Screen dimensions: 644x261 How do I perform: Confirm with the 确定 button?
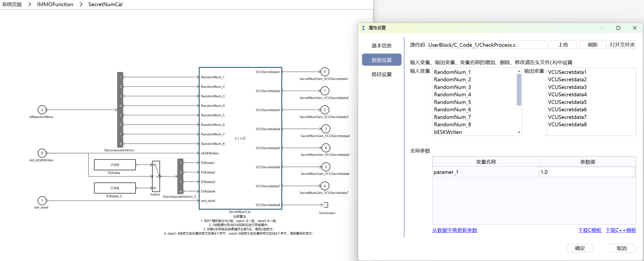pyautogui.click(x=580, y=248)
